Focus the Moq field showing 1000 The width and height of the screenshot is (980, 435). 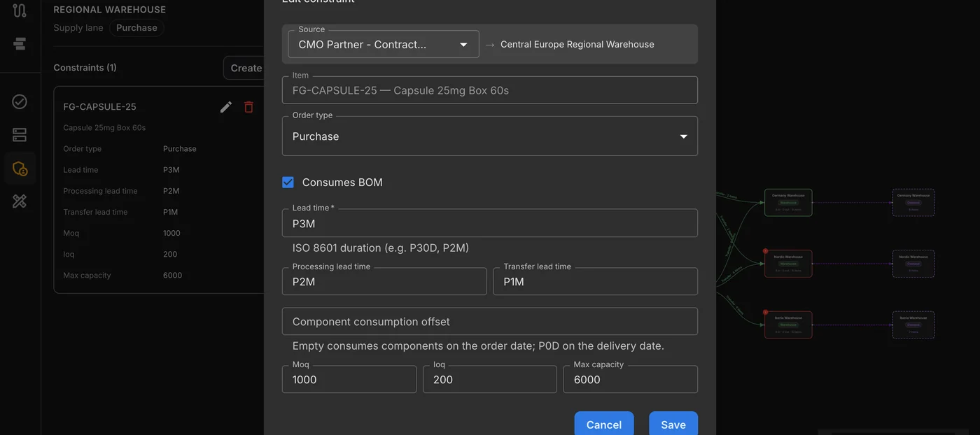click(x=349, y=380)
